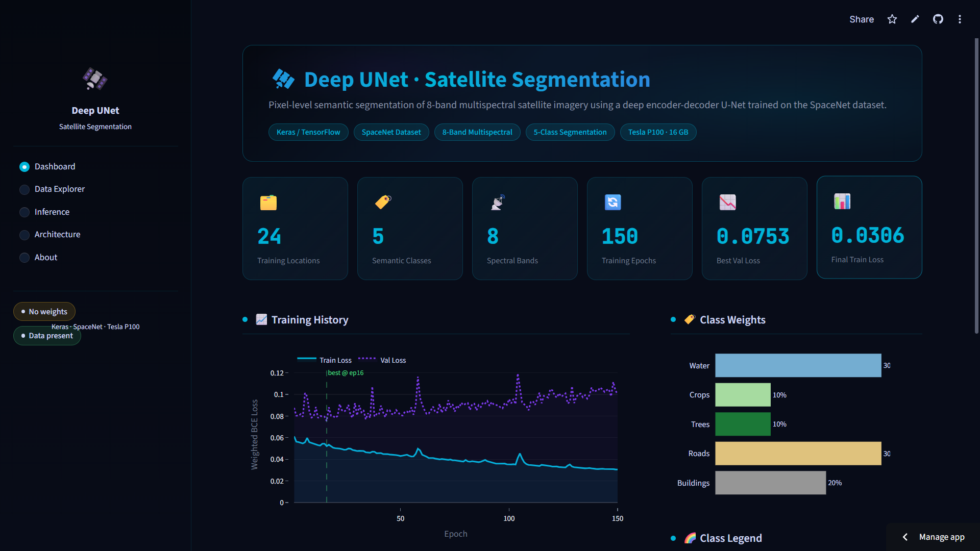Click the Water class weight bar
Viewport: 980px width, 551px height.
(x=798, y=365)
